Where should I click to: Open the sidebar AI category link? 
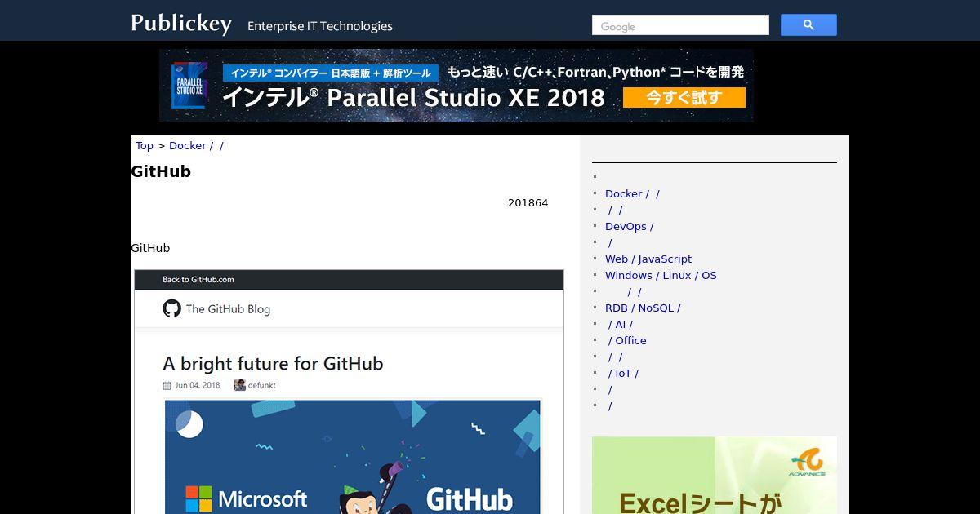point(621,324)
